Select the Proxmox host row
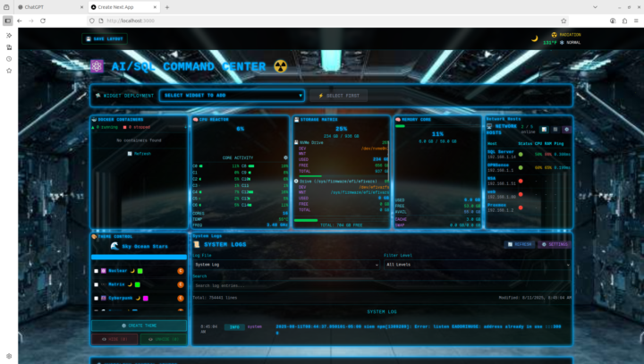 (x=529, y=207)
